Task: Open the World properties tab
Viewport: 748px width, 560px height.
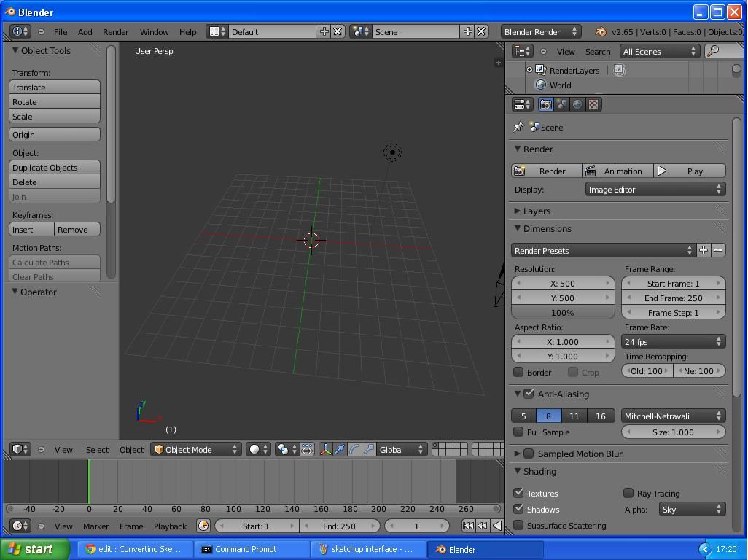Action: point(577,104)
